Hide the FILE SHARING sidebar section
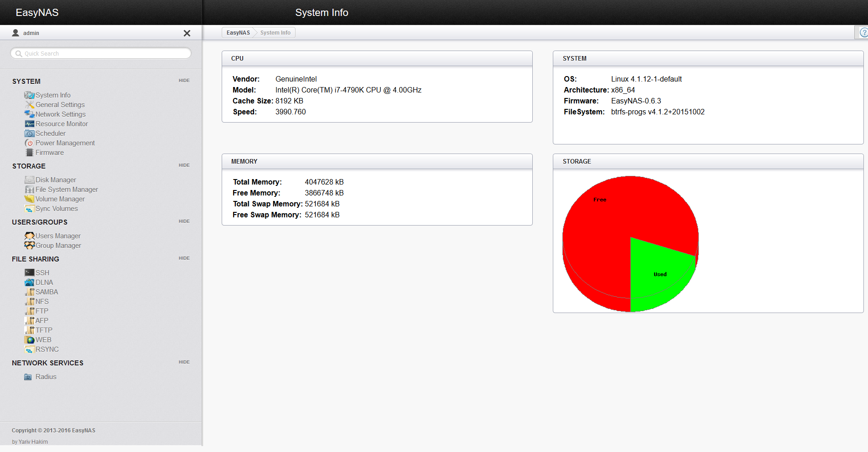This screenshot has width=868, height=452. 184,258
